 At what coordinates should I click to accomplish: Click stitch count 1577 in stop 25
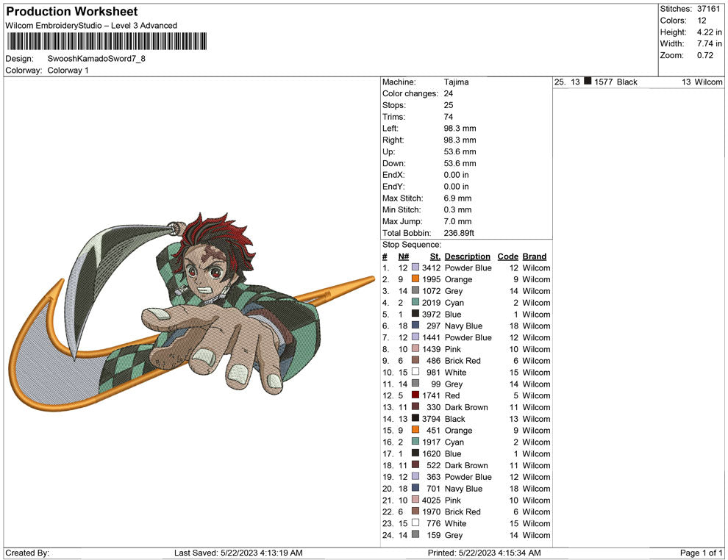[603, 82]
